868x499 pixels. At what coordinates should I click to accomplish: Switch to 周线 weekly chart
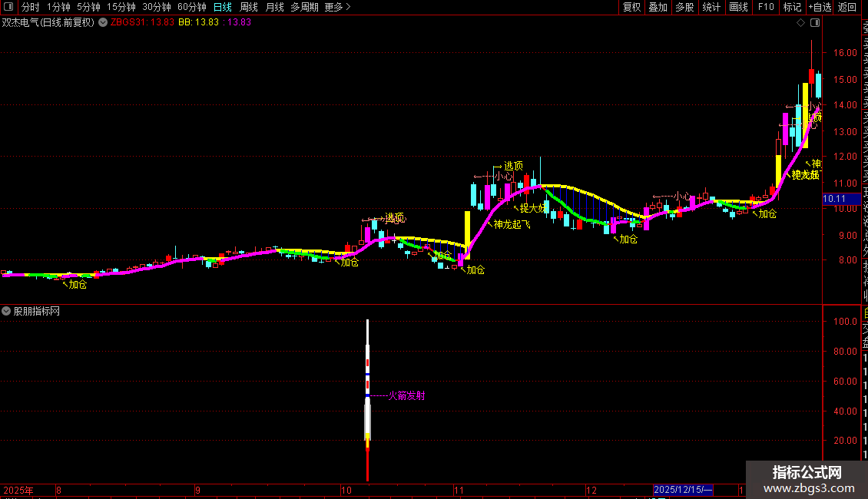pos(249,7)
